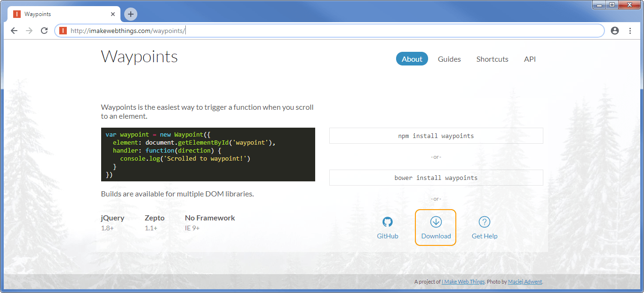Screen dimensions: 644x293
Task: Minimize the browser window
Action: 598,5
